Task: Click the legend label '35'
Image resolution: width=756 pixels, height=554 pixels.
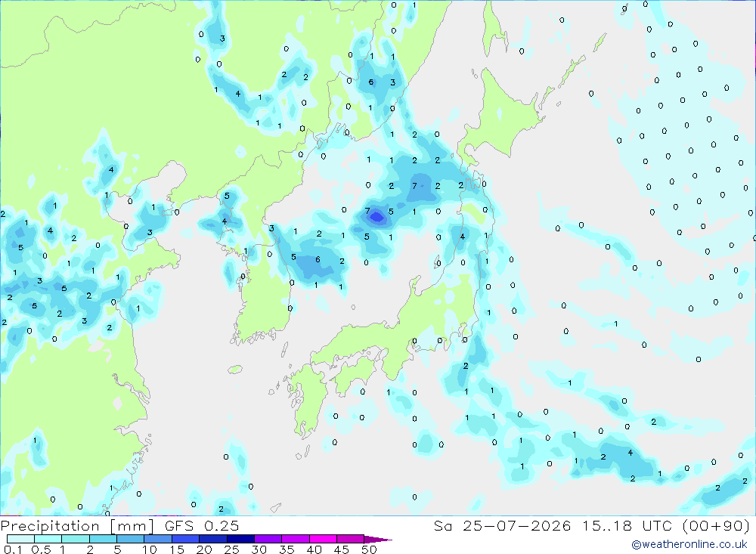Action: pos(287,549)
